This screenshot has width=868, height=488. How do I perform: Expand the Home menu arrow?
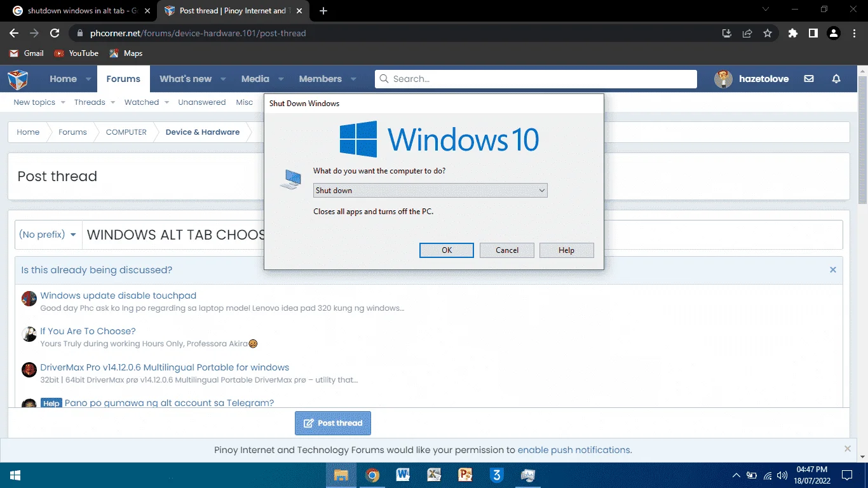(x=88, y=79)
